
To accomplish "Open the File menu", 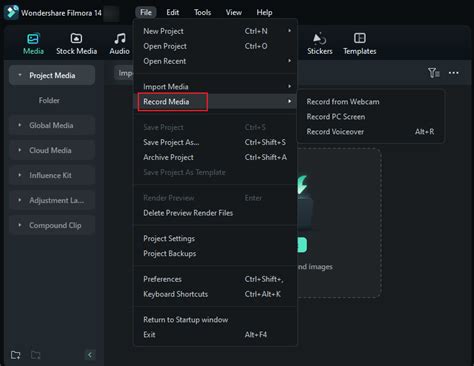I will [x=146, y=12].
